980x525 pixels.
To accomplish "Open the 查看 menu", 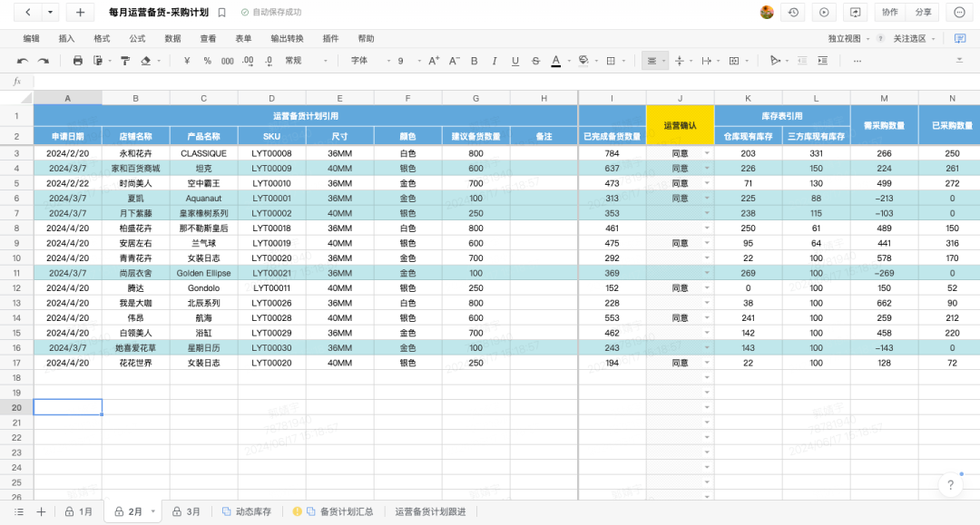I will (x=208, y=39).
